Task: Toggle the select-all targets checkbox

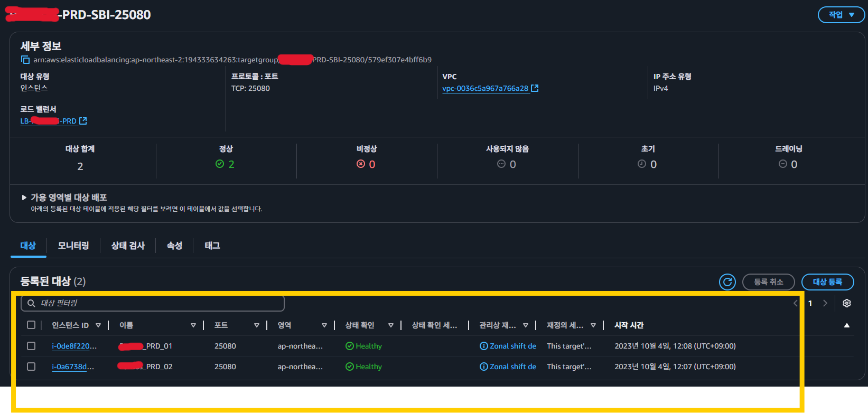Action: (x=31, y=325)
